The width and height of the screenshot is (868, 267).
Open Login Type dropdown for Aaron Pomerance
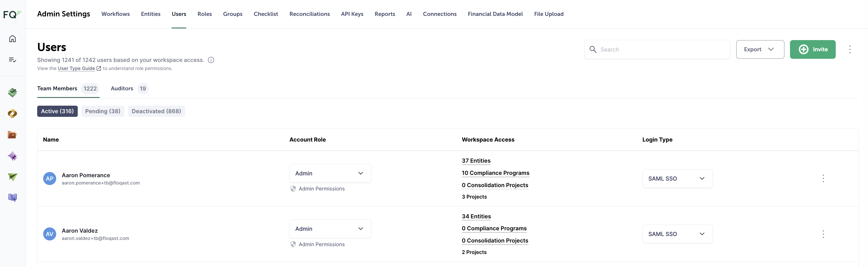[x=677, y=179]
